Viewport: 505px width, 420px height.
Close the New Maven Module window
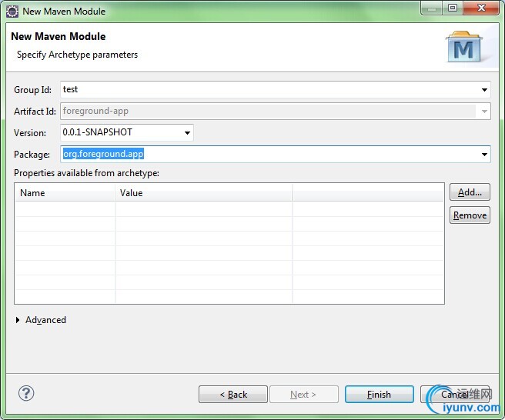coord(481,8)
